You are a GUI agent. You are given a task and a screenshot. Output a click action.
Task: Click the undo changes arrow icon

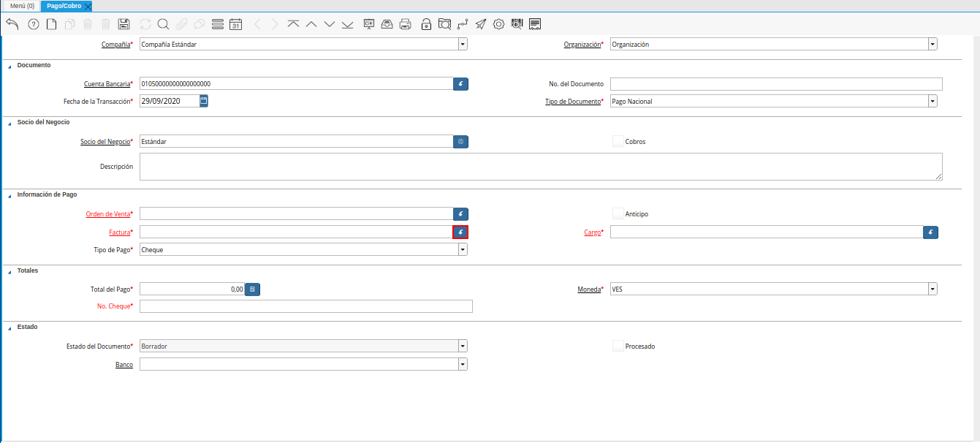[x=12, y=24]
